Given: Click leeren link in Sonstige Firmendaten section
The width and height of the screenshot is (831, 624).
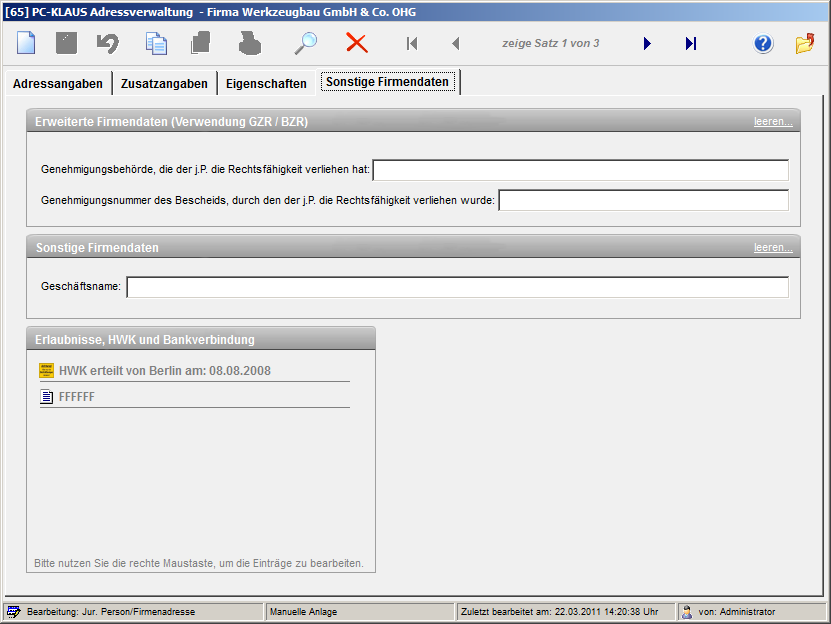Looking at the screenshot, I should tap(773, 247).
